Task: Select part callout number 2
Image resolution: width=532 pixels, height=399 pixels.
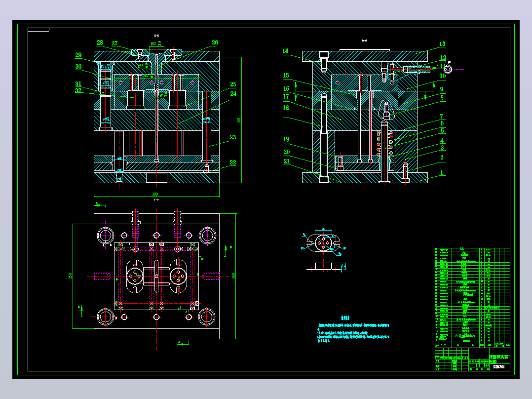Action: pyautogui.click(x=442, y=158)
